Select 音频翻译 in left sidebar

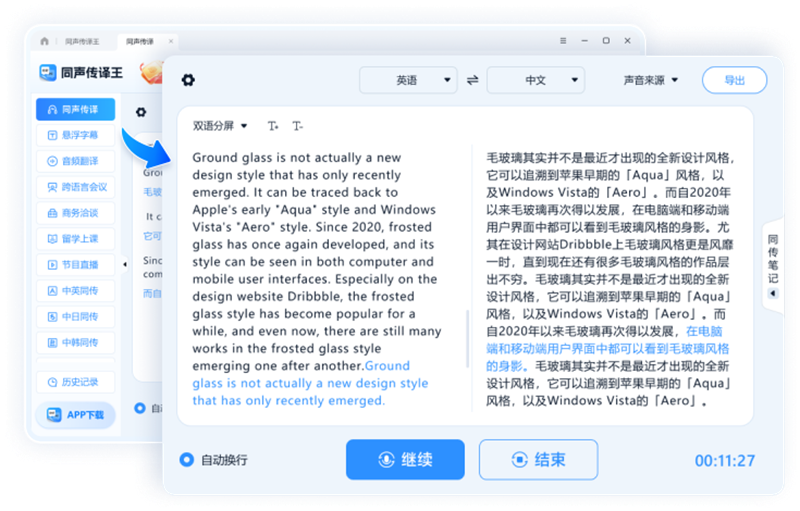tap(75, 161)
